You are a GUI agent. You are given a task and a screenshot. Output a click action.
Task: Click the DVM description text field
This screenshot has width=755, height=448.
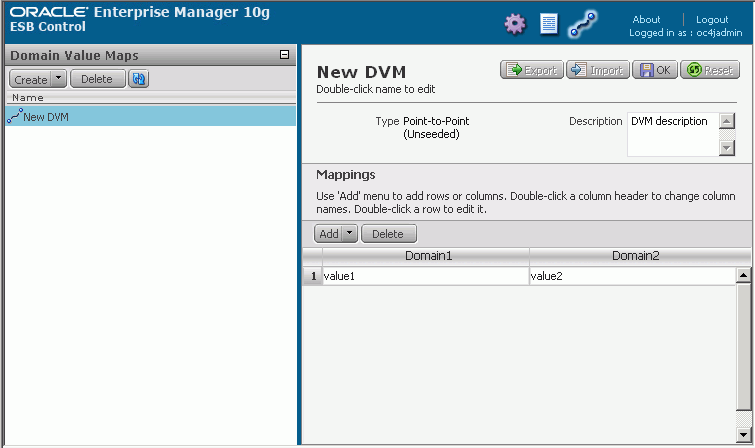point(673,134)
